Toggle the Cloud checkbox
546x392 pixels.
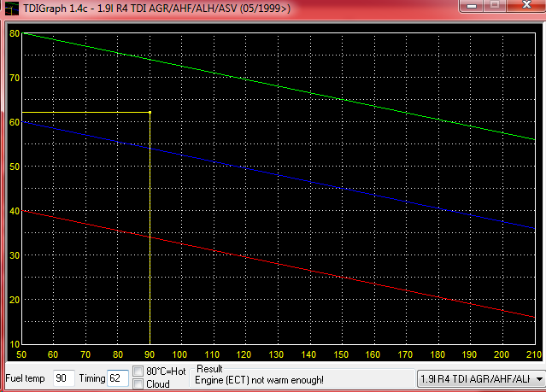click(138, 384)
